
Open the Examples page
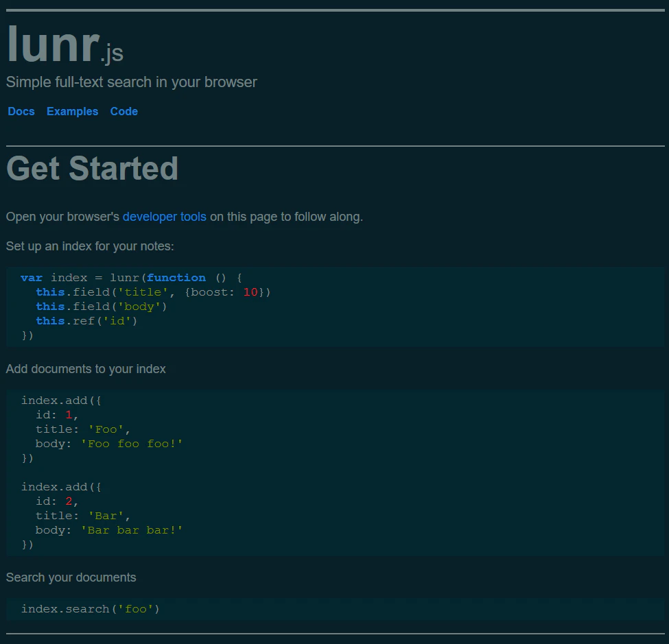[x=72, y=111]
